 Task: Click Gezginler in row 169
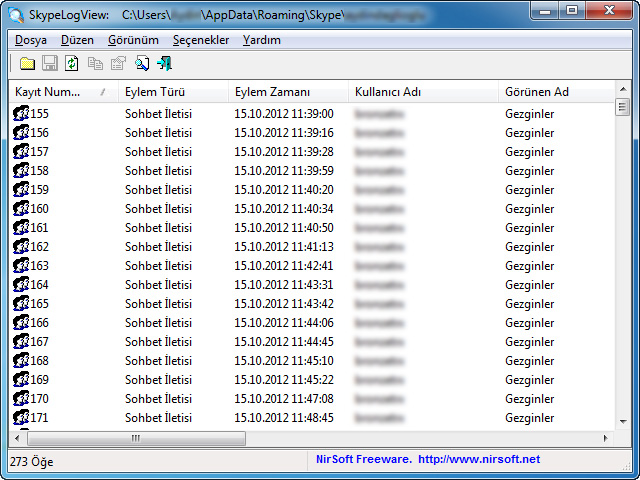[x=529, y=380]
